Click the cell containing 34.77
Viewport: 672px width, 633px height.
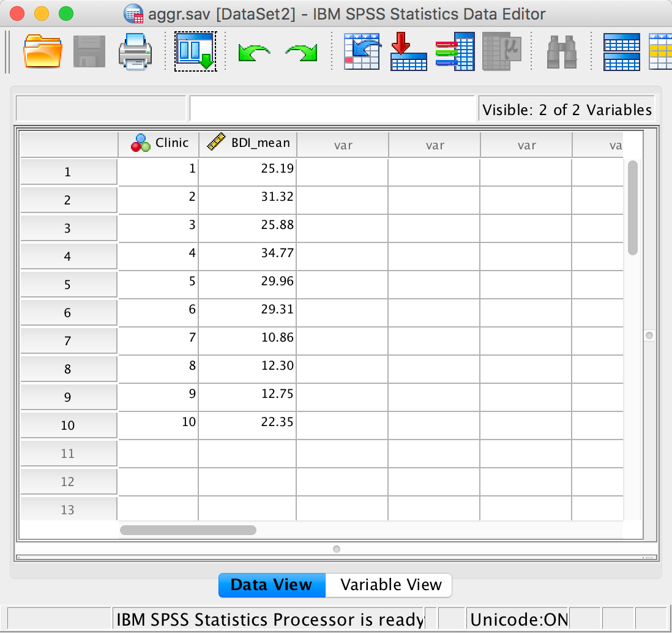coord(248,253)
